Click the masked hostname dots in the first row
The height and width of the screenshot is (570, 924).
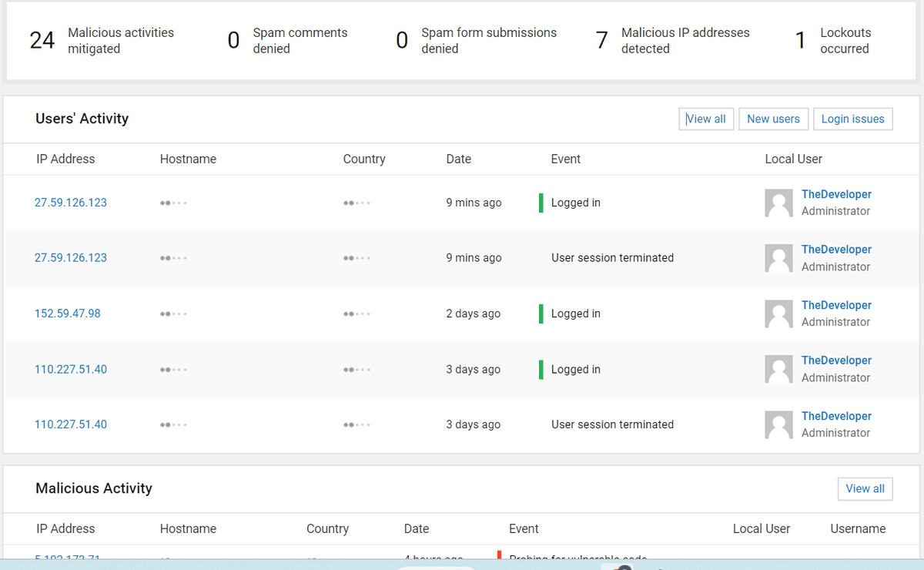[x=172, y=203]
